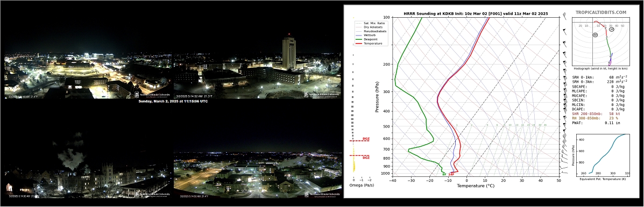Open the top-left campus webcam view
The height and width of the screenshot is (207, 644).
pyautogui.click(x=88, y=76)
